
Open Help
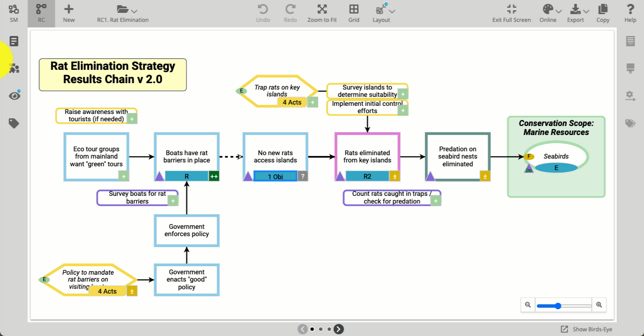[x=630, y=13]
